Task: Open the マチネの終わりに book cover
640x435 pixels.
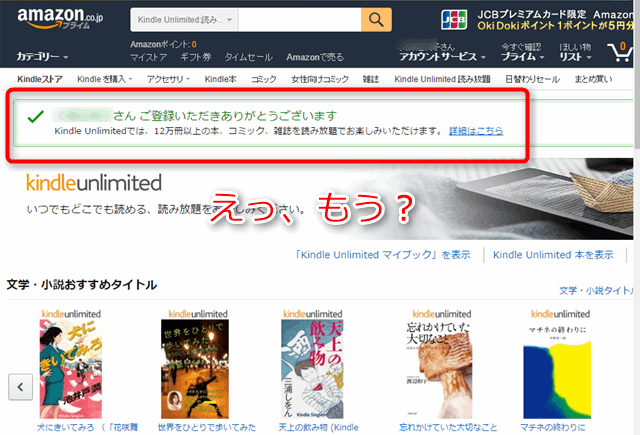Action: coord(557,369)
